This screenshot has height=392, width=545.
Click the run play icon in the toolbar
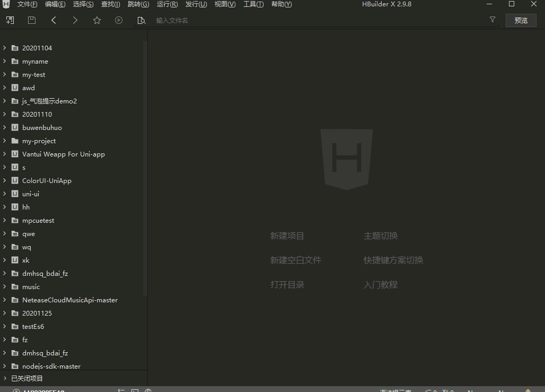coord(119,20)
